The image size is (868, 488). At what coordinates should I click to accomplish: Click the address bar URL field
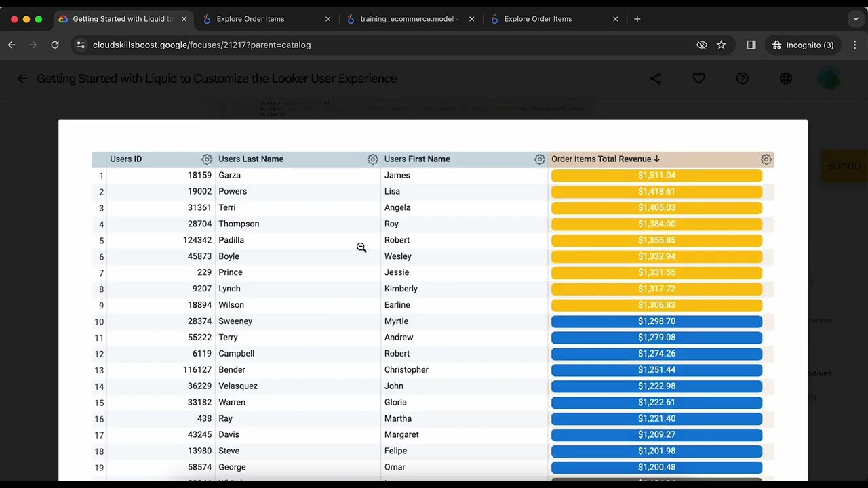click(x=387, y=45)
